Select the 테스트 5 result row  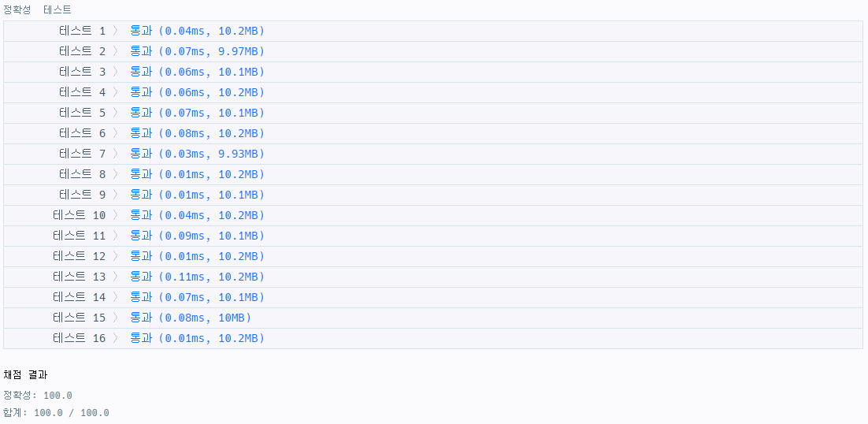pos(433,113)
